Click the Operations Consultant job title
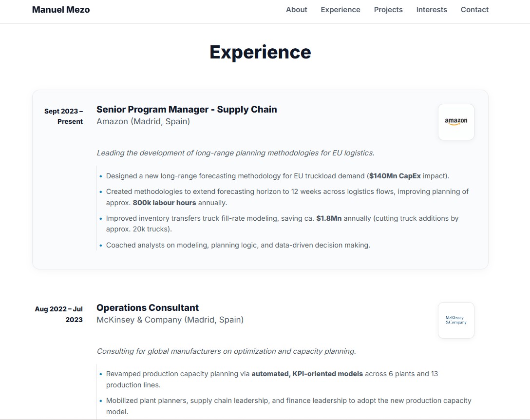The image size is (530, 420). [x=147, y=307]
